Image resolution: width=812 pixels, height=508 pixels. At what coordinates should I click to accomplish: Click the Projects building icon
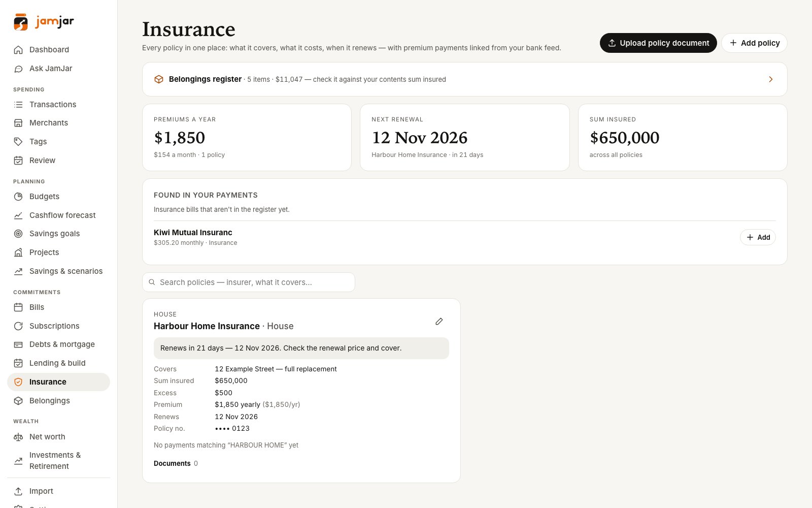tap(18, 252)
